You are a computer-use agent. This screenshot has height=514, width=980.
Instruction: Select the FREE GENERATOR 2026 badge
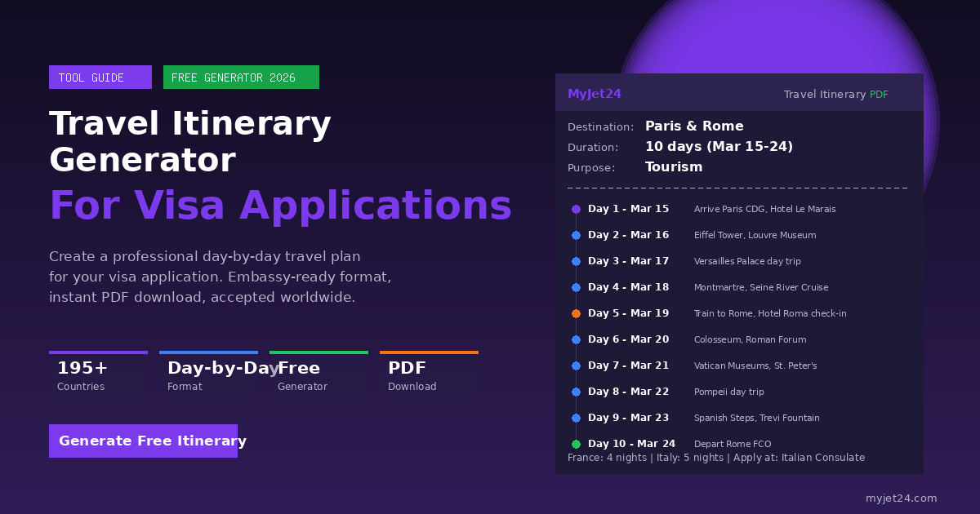coord(241,77)
